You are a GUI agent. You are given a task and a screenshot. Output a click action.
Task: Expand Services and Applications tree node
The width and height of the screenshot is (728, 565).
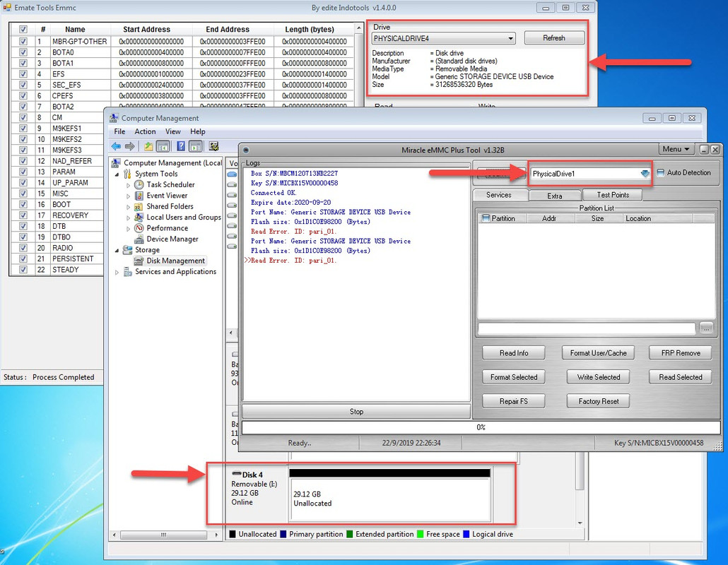(117, 273)
